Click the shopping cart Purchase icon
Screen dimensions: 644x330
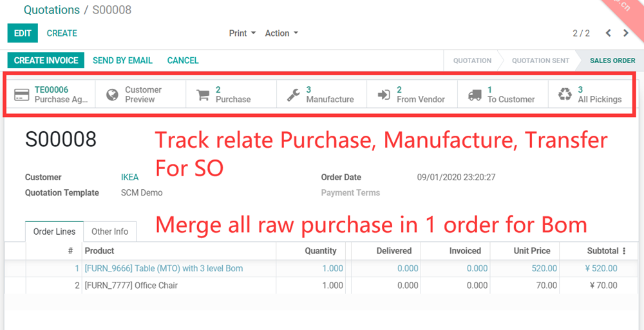click(x=203, y=95)
